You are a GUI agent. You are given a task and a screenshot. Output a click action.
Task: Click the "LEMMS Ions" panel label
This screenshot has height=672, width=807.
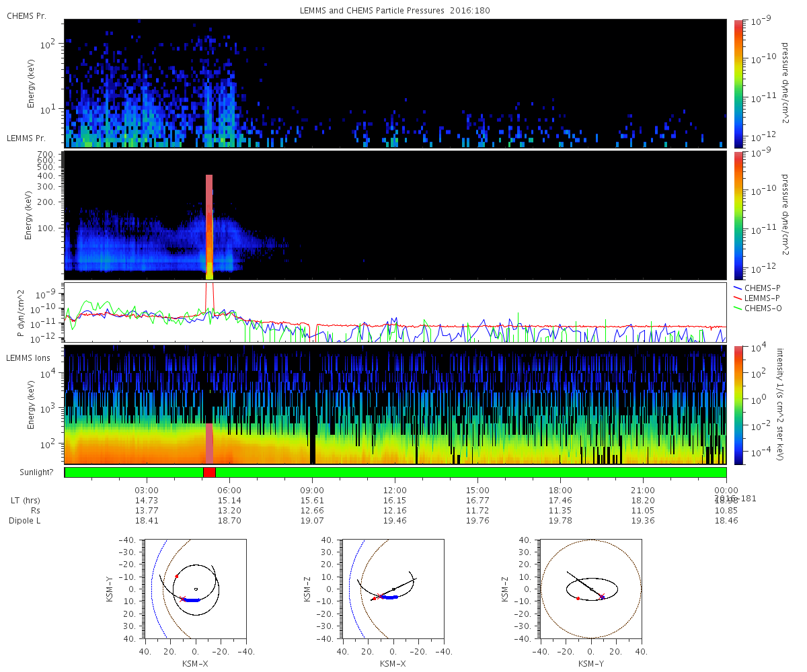pos(30,356)
